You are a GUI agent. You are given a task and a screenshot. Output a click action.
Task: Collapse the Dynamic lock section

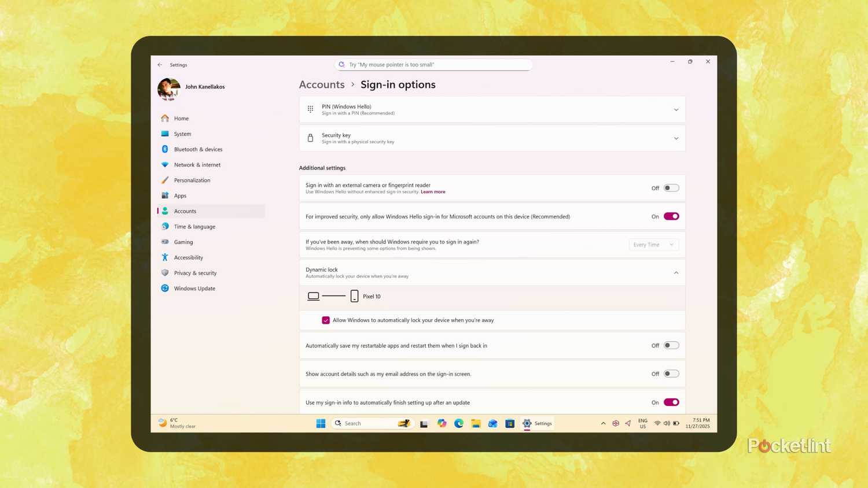pos(675,272)
